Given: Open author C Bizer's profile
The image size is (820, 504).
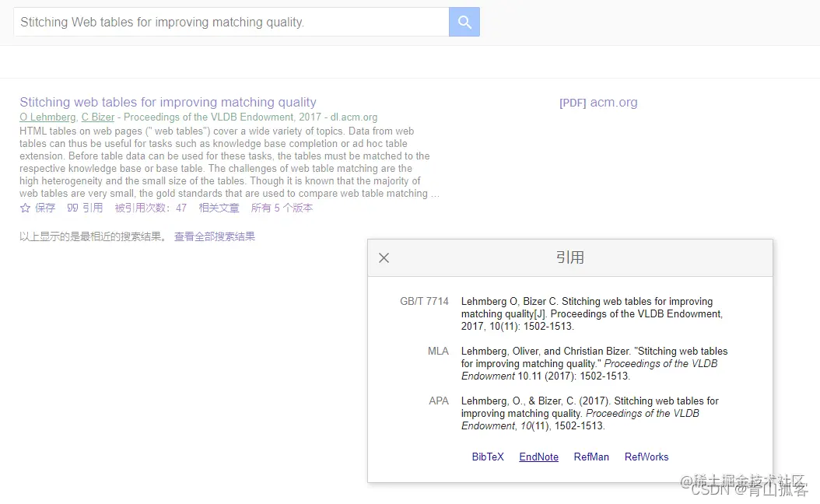Looking at the screenshot, I should (x=98, y=117).
